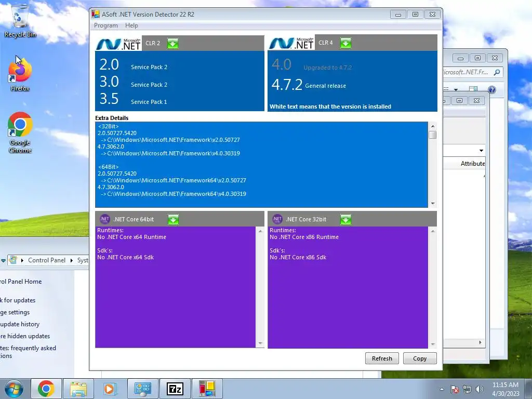Click the CLR 4 green download arrow
The width and height of the screenshot is (532, 399).
click(x=345, y=43)
